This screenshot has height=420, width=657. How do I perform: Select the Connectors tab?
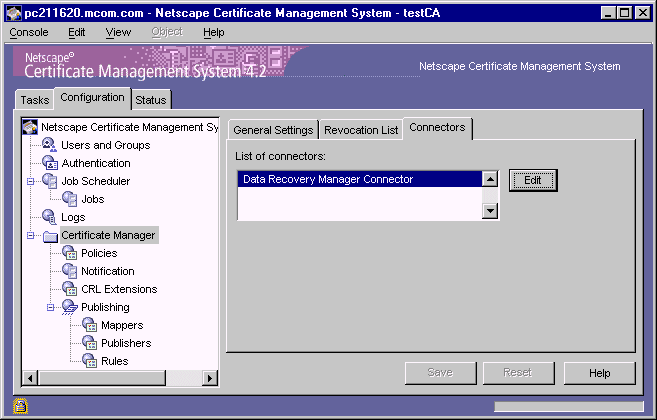437,127
